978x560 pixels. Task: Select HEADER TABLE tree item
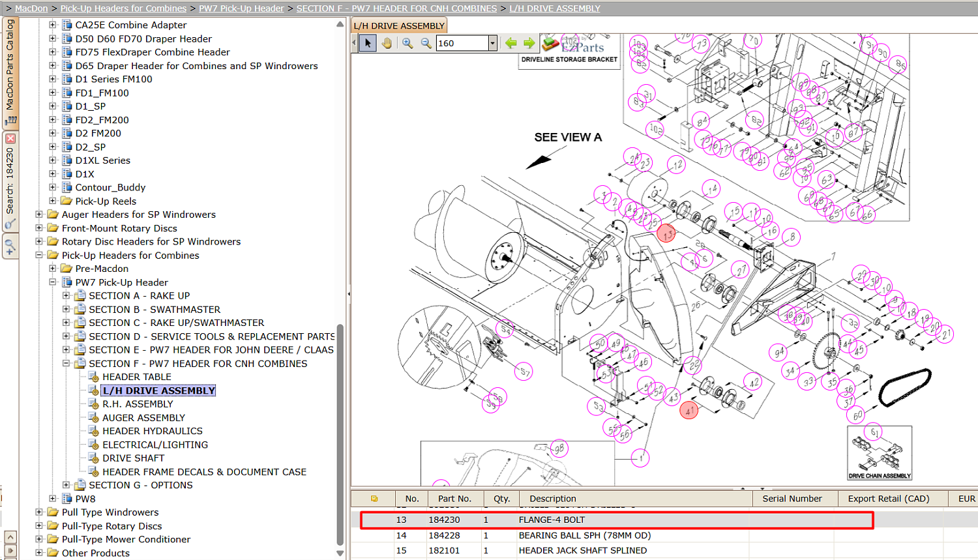coord(137,377)
